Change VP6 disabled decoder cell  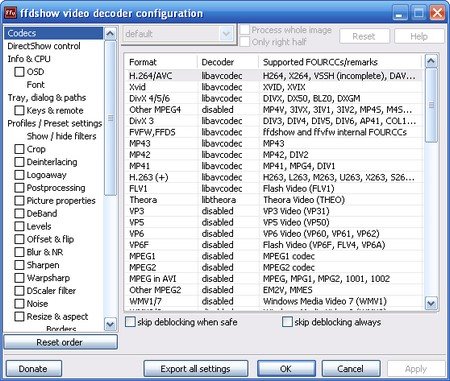click(x=228, y=234)
